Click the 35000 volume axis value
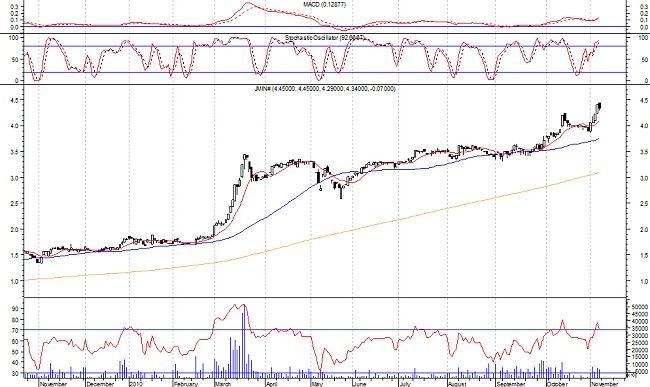 pyautogui.click(x=639, y=329)
